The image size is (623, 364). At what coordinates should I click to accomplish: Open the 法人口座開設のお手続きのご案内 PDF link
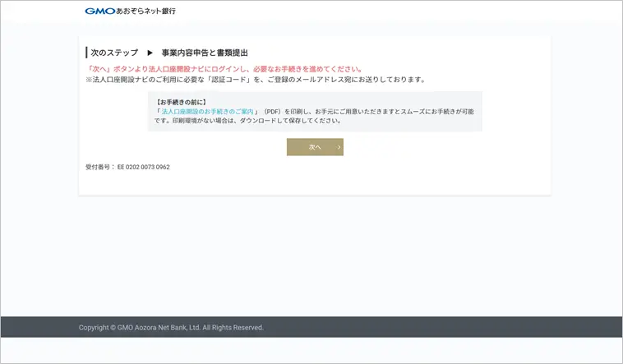207,111
